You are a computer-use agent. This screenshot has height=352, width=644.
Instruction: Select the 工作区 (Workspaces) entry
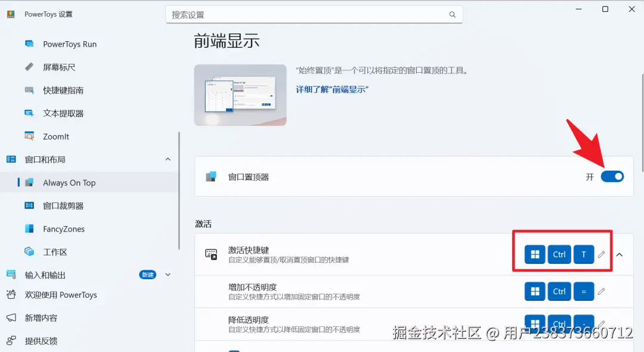tap(57, 252)
